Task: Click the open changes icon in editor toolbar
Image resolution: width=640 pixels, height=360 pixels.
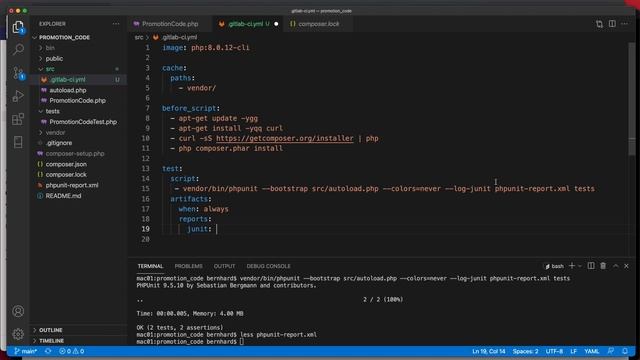Action: [x=599, y=24]
